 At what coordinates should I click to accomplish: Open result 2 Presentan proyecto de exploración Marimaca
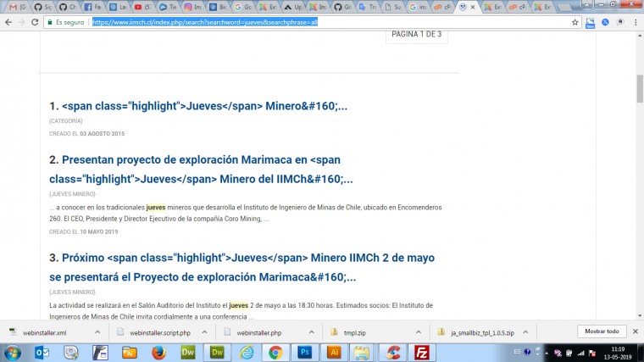click(x=202, y=170)
